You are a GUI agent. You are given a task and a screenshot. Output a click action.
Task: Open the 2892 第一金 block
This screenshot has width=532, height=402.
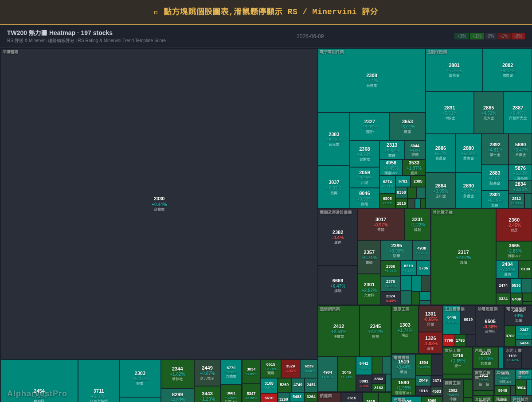(495, 149)
